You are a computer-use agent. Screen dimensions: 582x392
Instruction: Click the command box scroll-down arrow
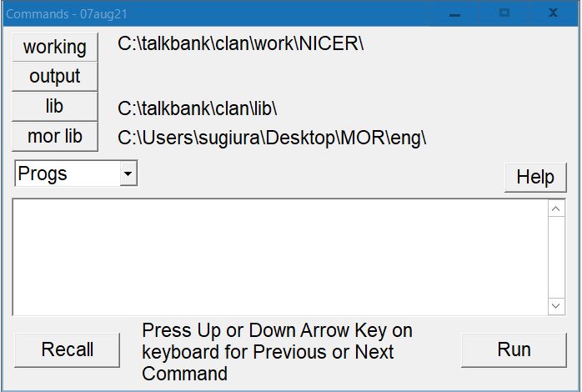556,306
